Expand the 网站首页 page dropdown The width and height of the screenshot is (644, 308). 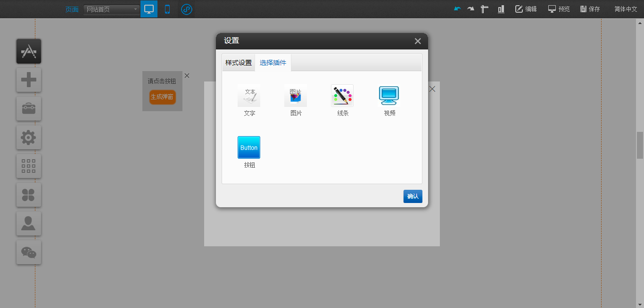[112, 9]
